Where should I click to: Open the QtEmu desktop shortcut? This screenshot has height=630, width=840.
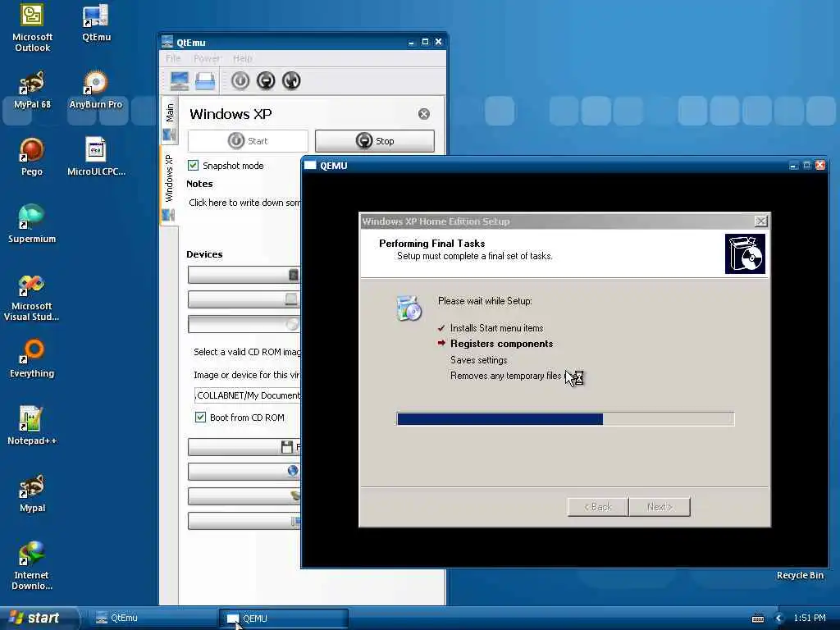pyautogui.click(x=96, y=23)
